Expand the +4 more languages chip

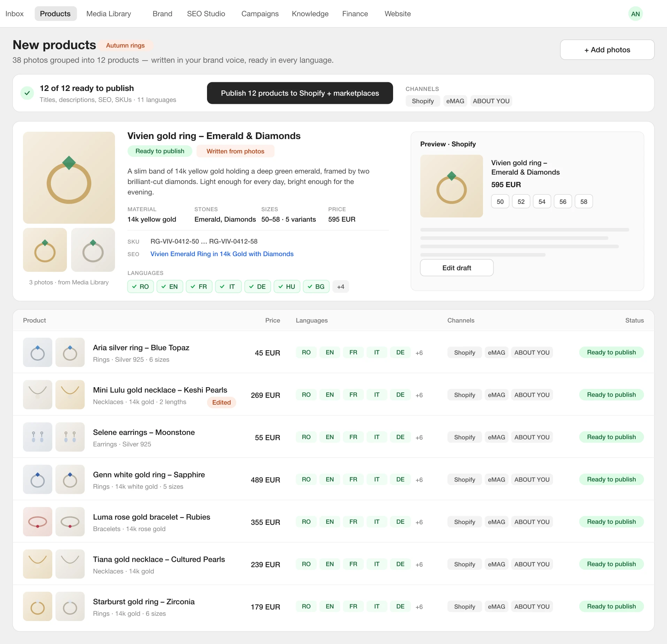[341, 286]
